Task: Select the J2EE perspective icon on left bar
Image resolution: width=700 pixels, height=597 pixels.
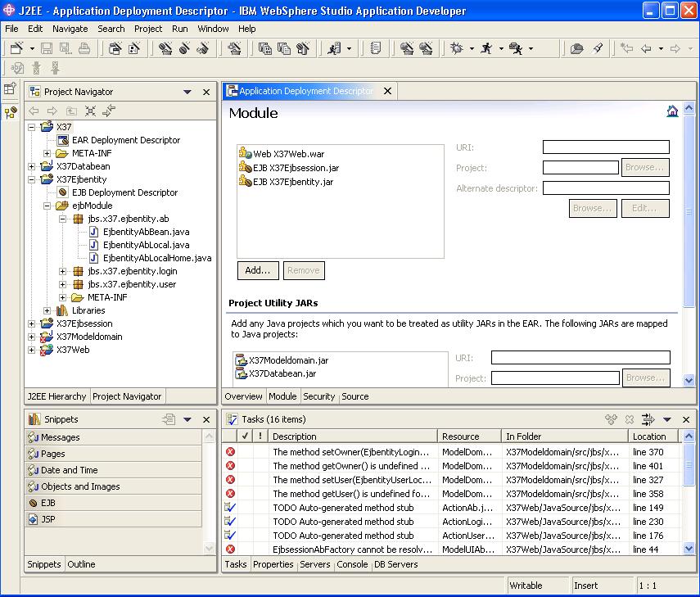Action: (x=11, y=112)
